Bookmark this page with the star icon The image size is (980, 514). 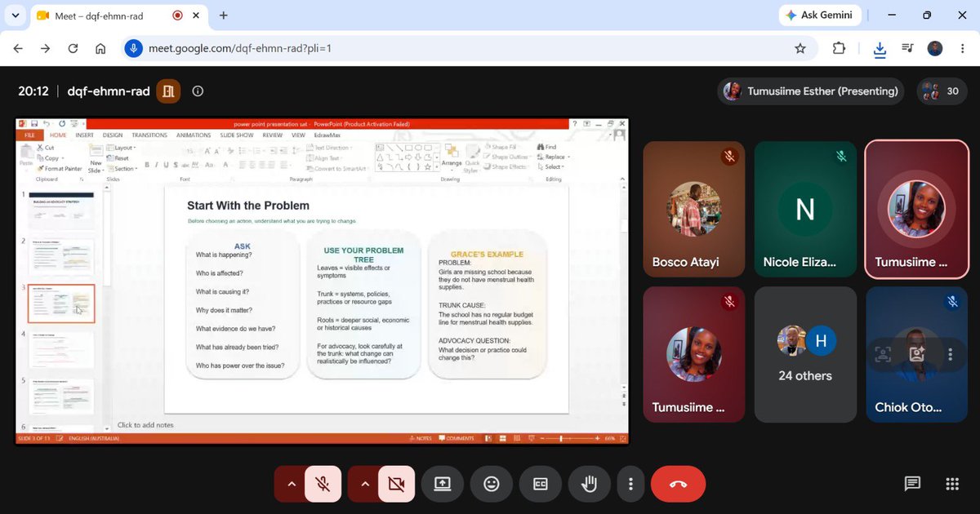click(x=800, y=48)
